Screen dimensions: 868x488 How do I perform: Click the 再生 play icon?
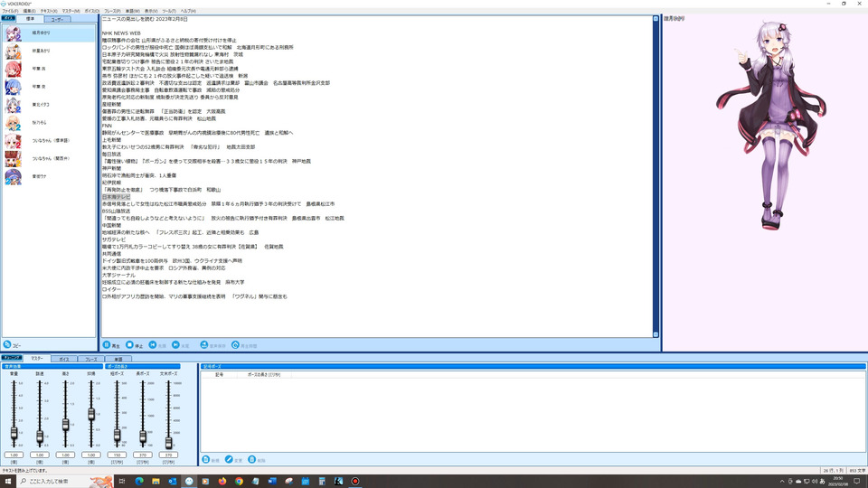pos(107,344)
